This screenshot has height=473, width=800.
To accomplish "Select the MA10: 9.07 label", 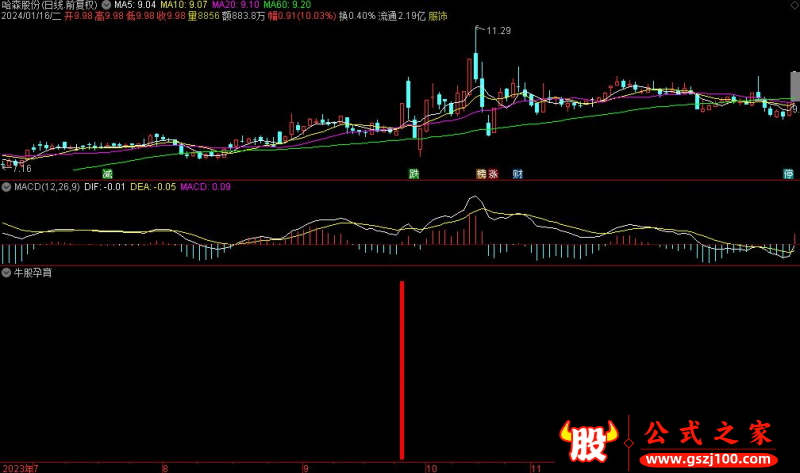I will coord(184,5).
